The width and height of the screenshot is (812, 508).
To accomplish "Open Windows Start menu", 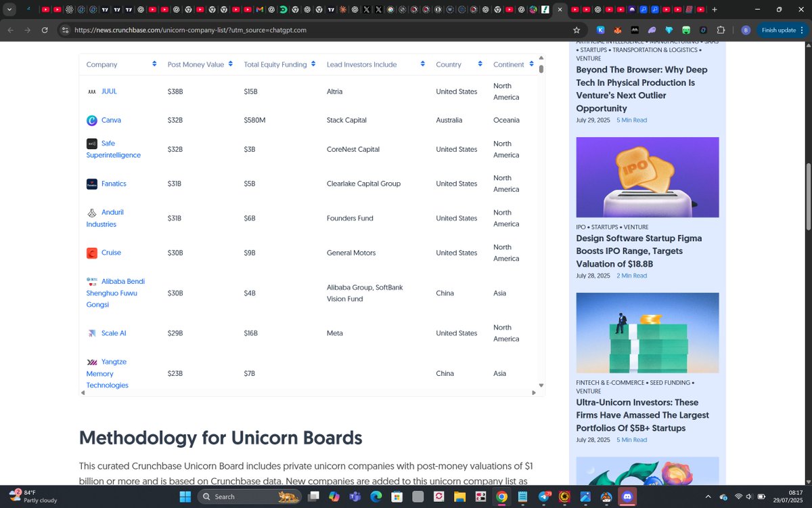I will click(185, 496).
